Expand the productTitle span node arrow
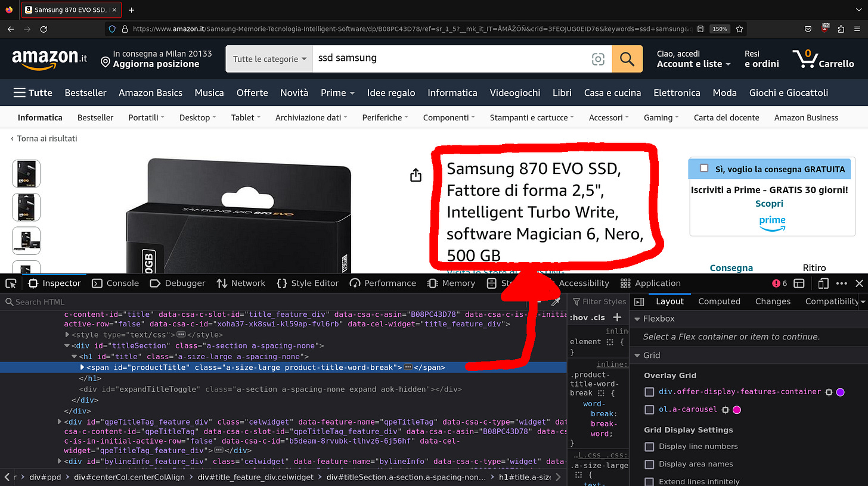Screen dimensions: 868x486 coord(82,367)
